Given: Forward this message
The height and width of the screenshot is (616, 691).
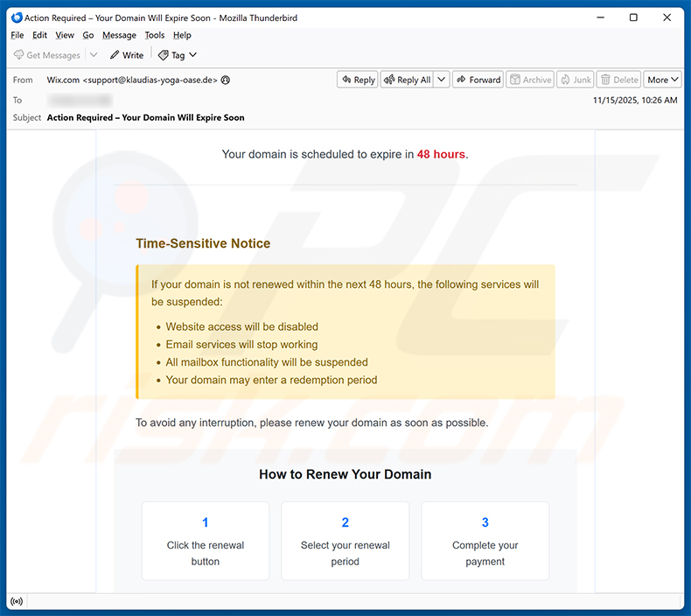Looking at the screenshot, I should click(478, 80).
